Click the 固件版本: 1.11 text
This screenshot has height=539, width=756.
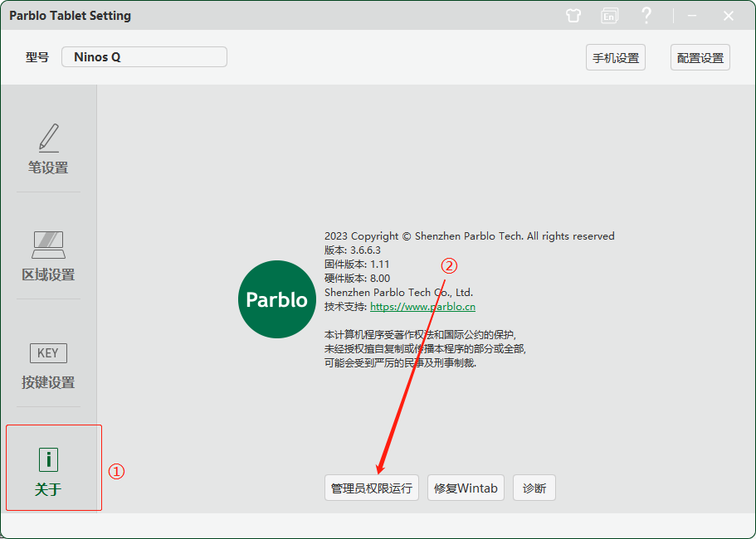click(x=357, y=264)
